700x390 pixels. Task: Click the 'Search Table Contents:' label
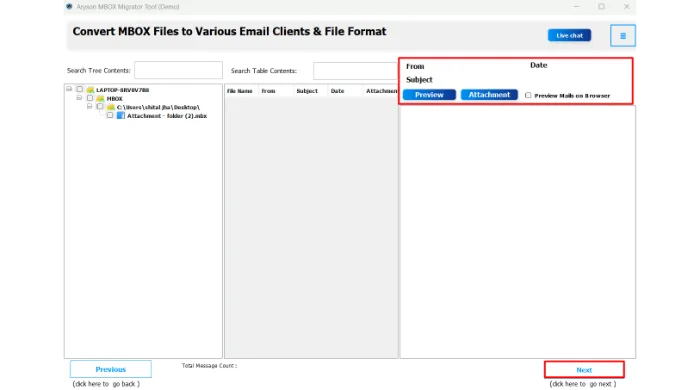coord(264,71)
